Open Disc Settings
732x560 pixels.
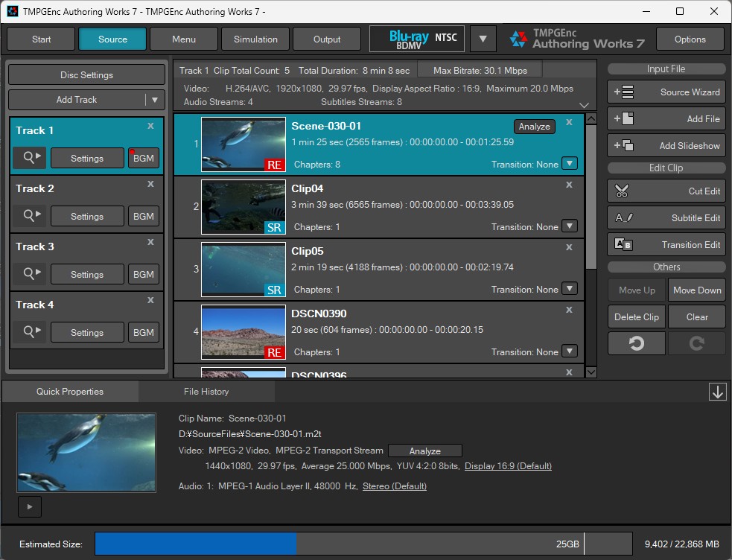click(86, 74)
